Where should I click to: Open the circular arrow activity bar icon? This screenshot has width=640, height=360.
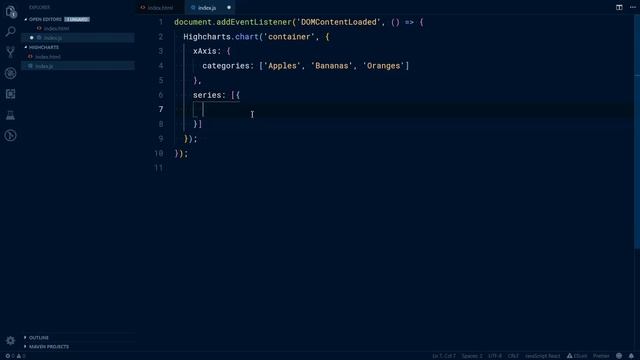[x=11, y=136]
